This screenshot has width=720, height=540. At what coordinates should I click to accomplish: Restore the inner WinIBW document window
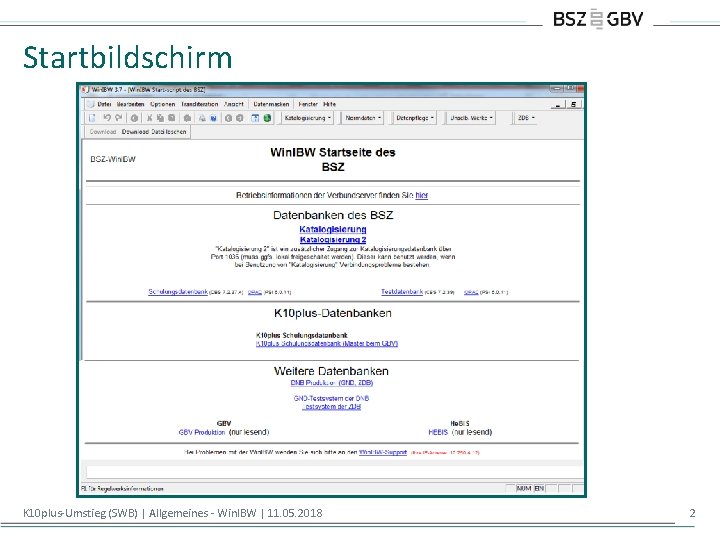[x=573, y=105]
